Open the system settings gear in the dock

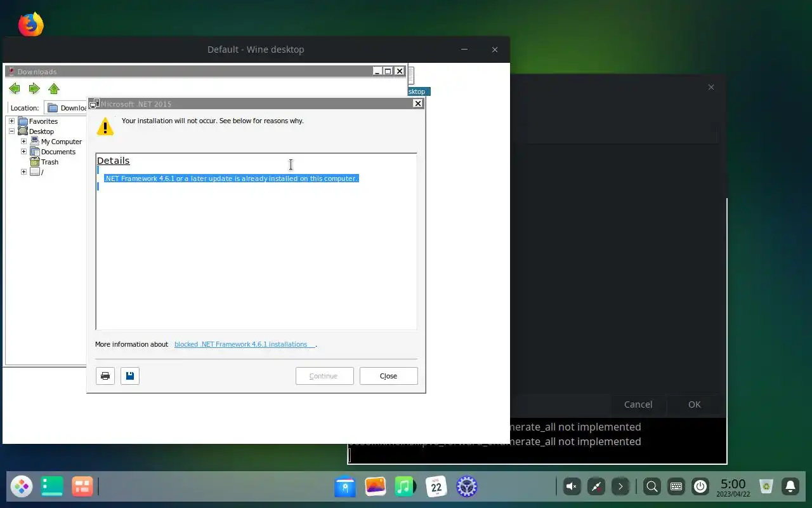[467, 487]
